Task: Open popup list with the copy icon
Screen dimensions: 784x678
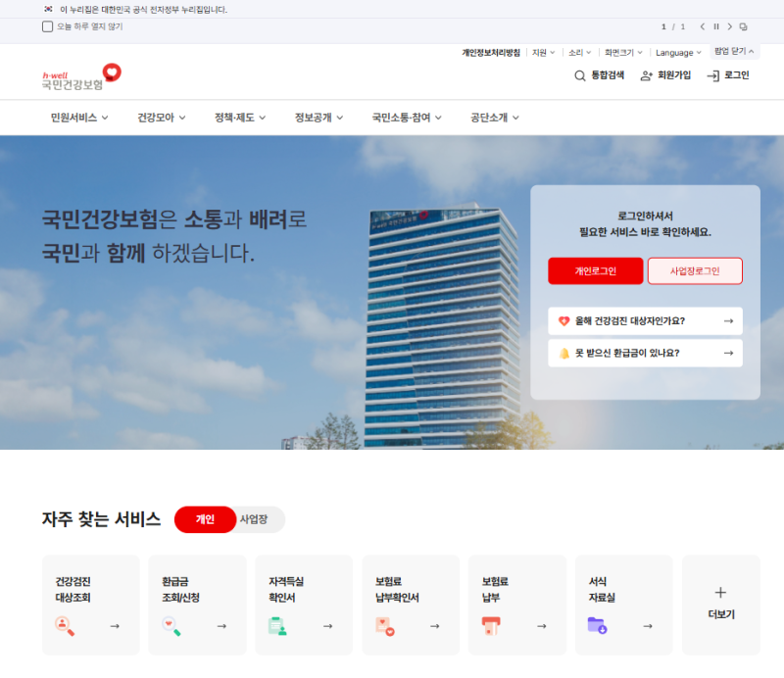Action: (744, 26)
